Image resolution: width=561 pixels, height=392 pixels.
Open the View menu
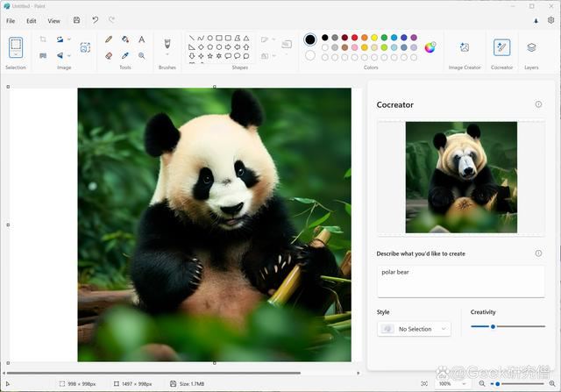pos(54,20)
